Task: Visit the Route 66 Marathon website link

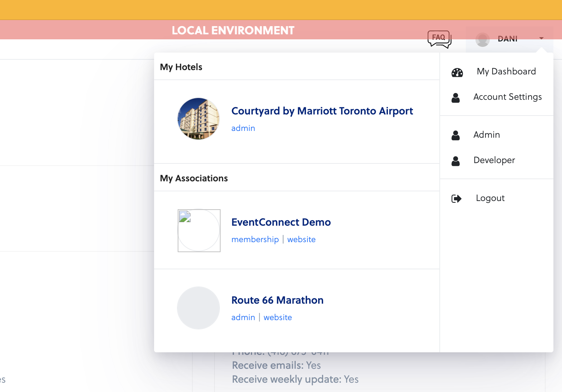Action: click(x=278, y=317)
